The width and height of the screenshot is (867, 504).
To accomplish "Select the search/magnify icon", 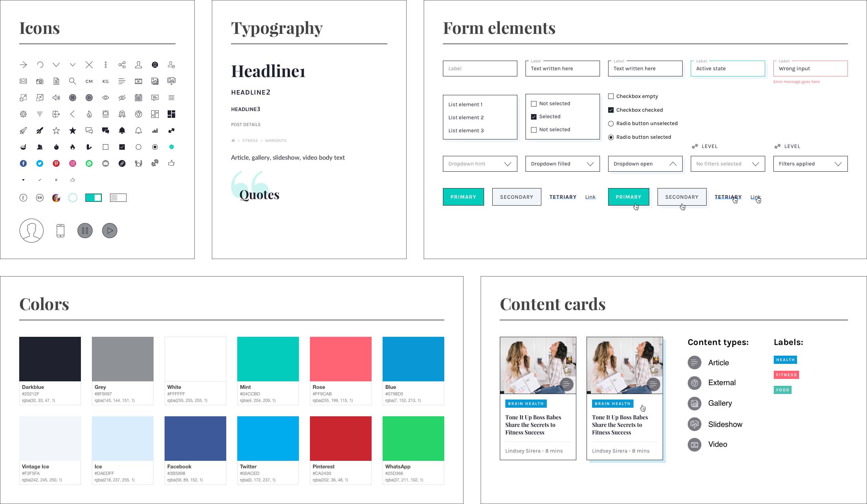I will coord(72,81).
